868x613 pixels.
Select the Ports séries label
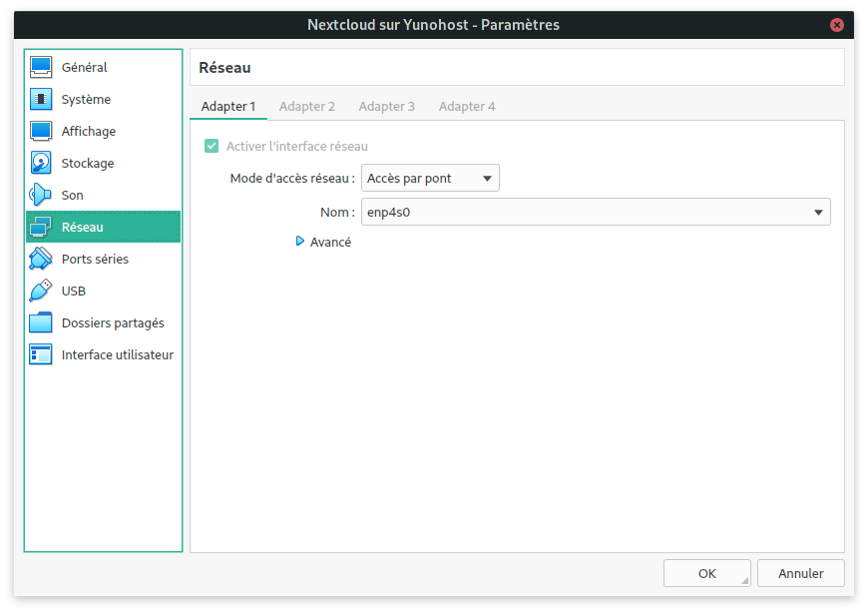coord(95,260)
